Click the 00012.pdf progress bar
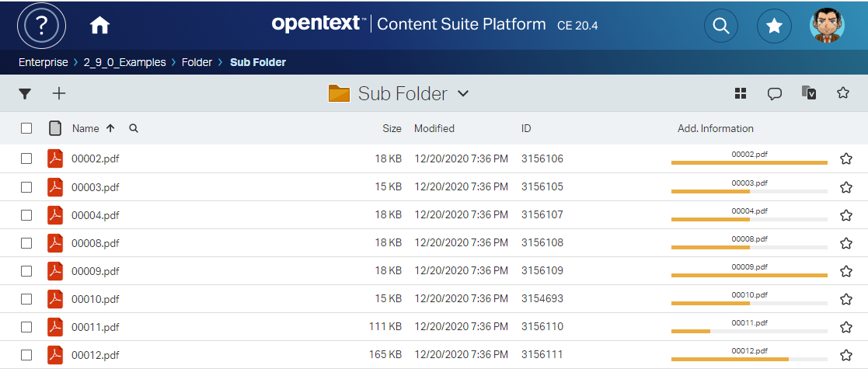Viewport: 868px width, 369px height. 749,359
